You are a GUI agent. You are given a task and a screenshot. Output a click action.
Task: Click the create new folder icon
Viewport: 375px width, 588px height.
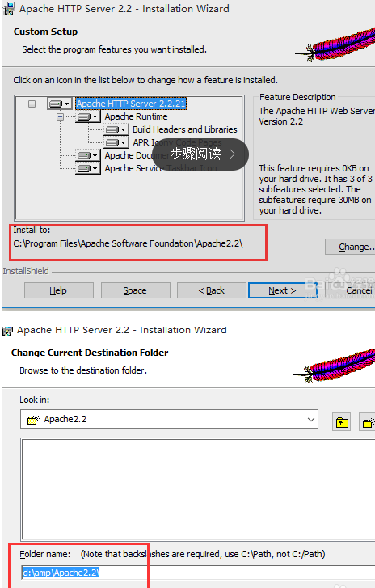[367, 422]
